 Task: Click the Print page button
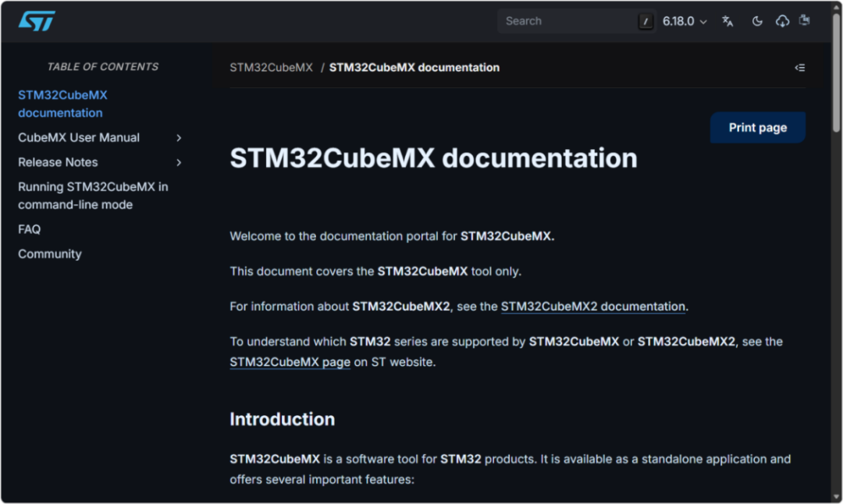click(757, 127)
